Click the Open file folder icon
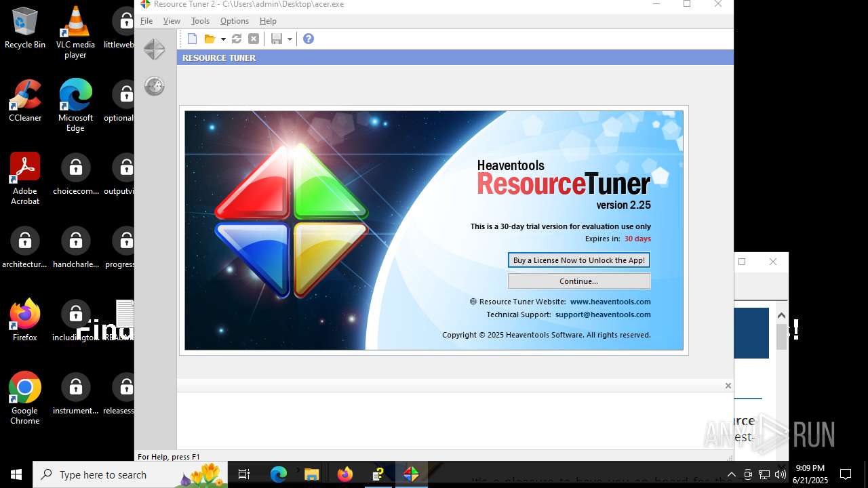868x488 pixels. (210, 39)
